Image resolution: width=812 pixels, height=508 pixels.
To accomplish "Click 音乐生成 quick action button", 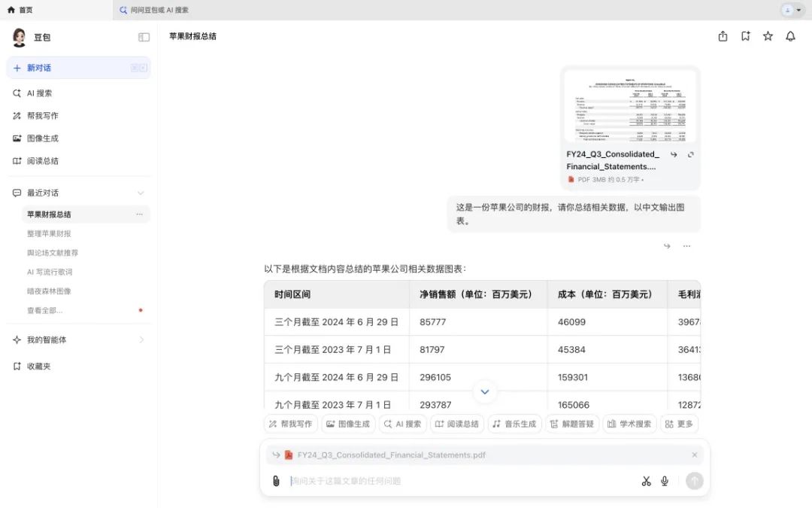I will pyautogui.click(x=514, y=424).
